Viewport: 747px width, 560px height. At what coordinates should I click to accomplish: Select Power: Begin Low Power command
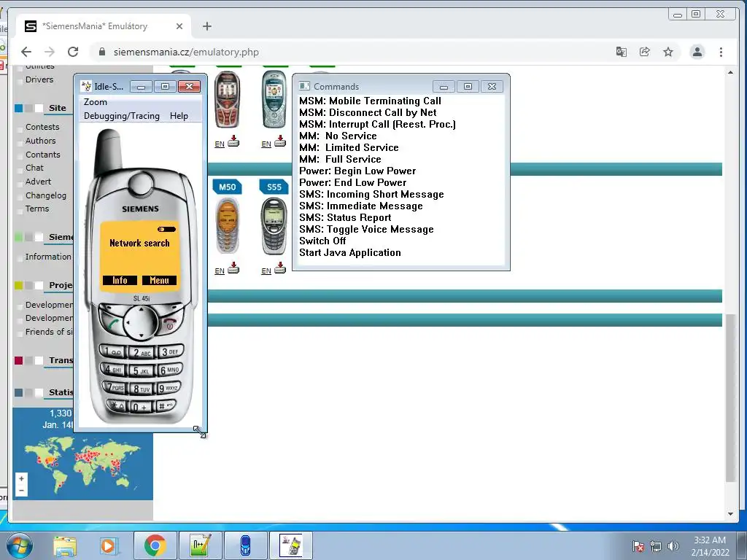point(357,171)
